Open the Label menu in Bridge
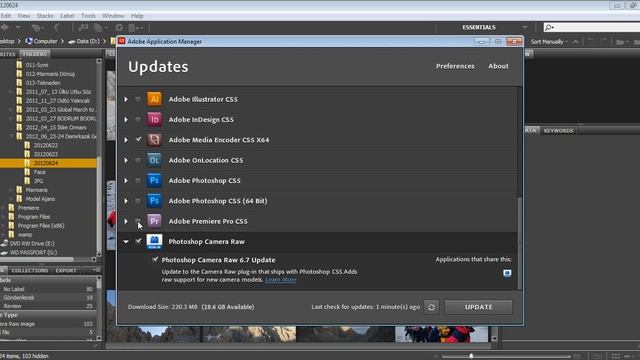The height and width of the screenshot is (360, 640). (67, 16)
